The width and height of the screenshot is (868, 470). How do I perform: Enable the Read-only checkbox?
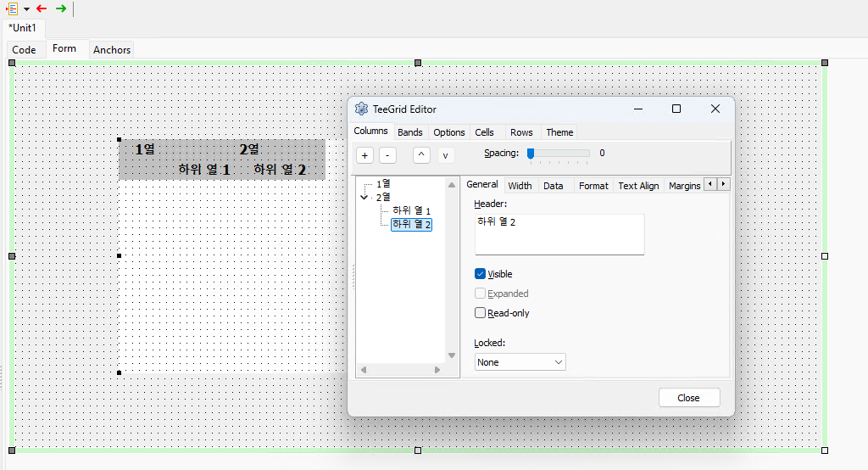(x=480, y=312)
